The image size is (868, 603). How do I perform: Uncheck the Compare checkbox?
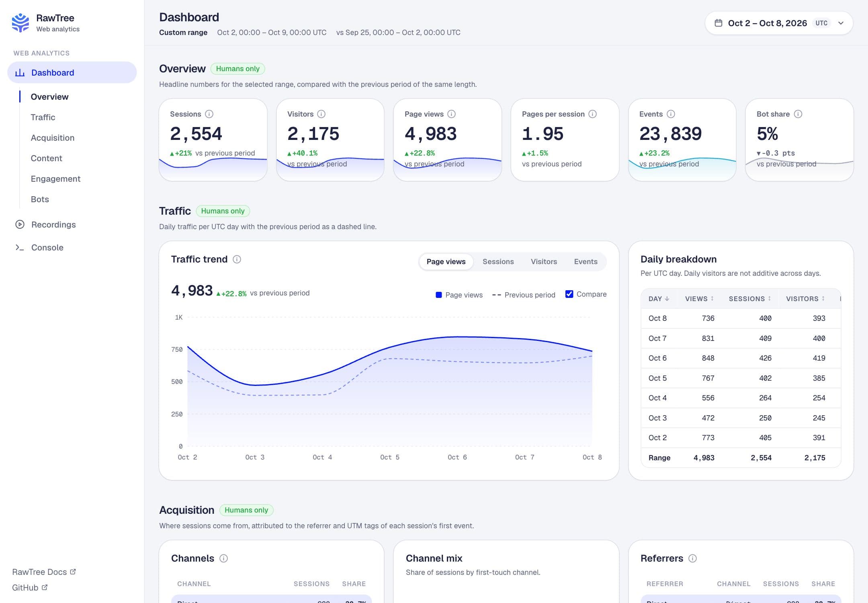[569, 294]
